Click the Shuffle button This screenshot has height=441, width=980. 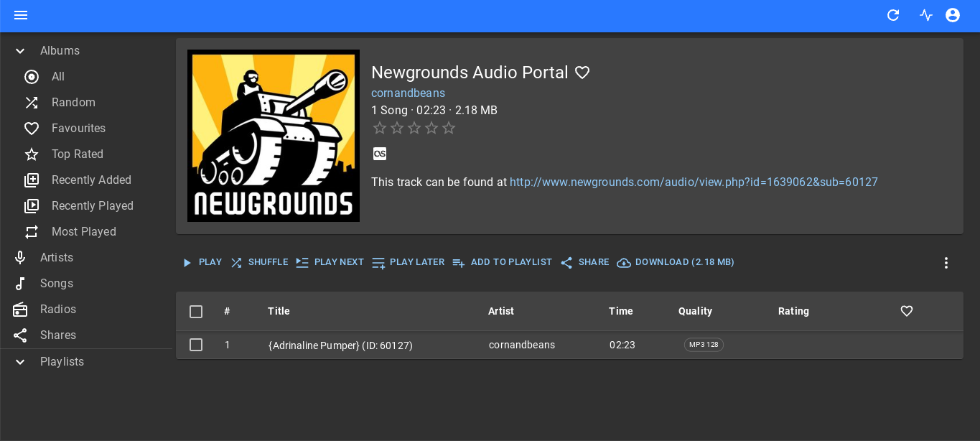click(259, 263)
